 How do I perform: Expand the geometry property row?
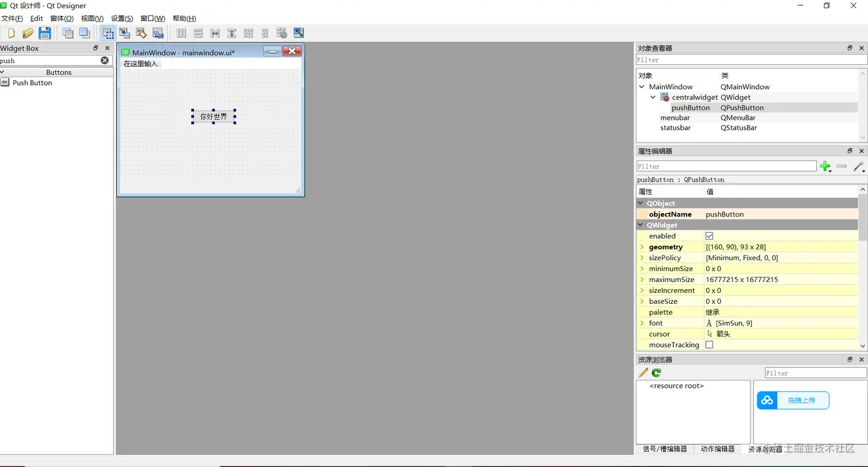coord(642,247)
